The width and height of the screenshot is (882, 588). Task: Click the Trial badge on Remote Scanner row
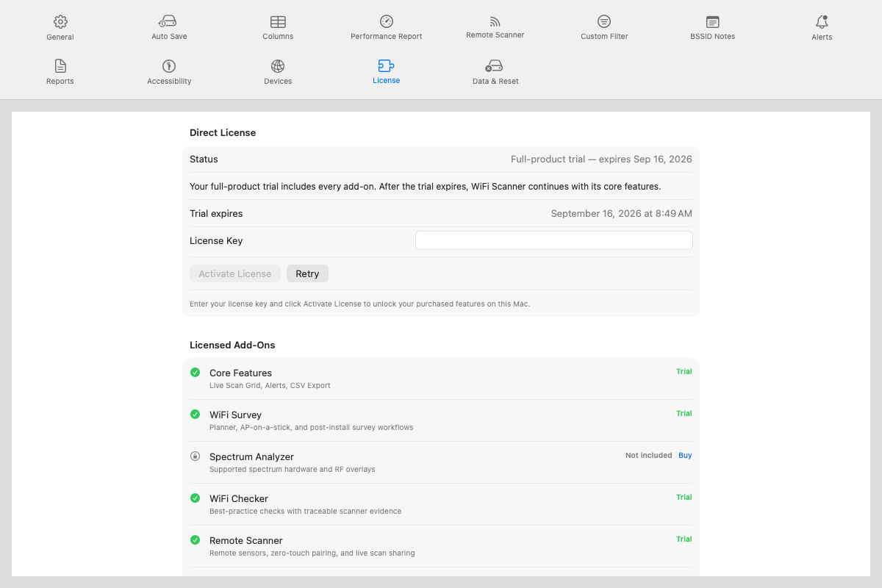(684, 539)
